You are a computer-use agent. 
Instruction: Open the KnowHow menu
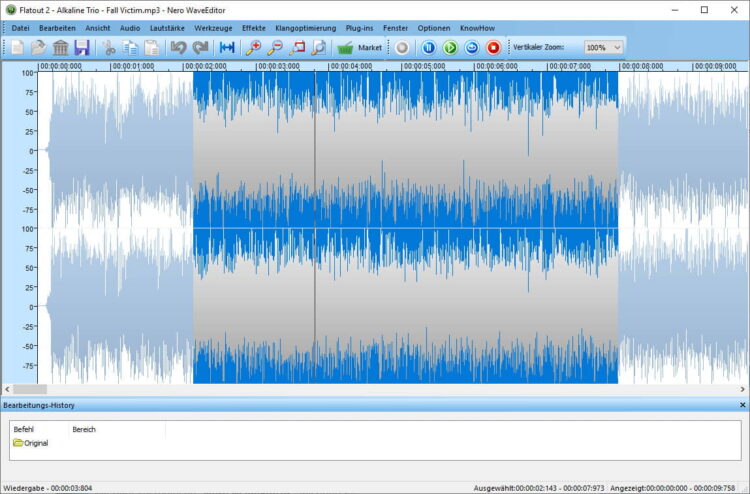[x=477, y=28]
